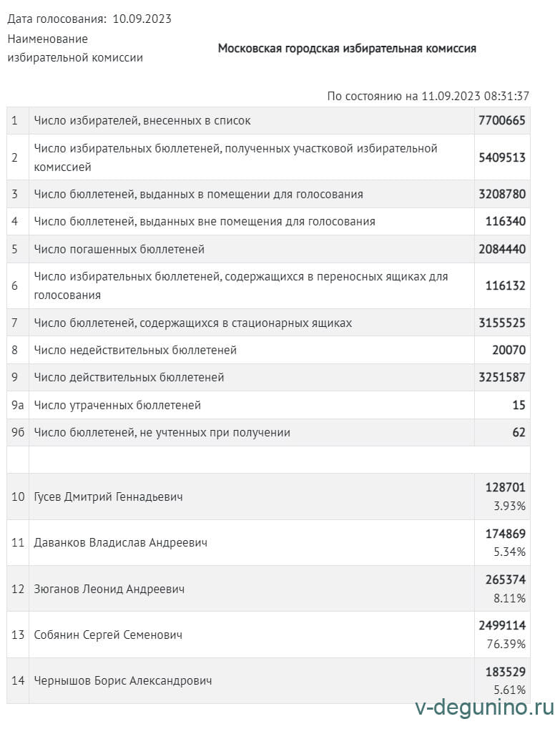560x729 pixels.
Task: Click Чернышов Борис Александрович name
Action: (123, 681)
